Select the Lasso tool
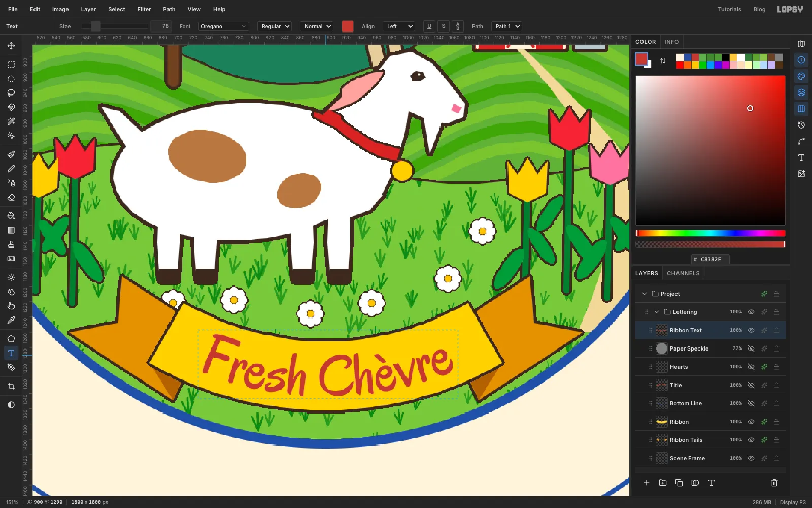 coord(11,93)
